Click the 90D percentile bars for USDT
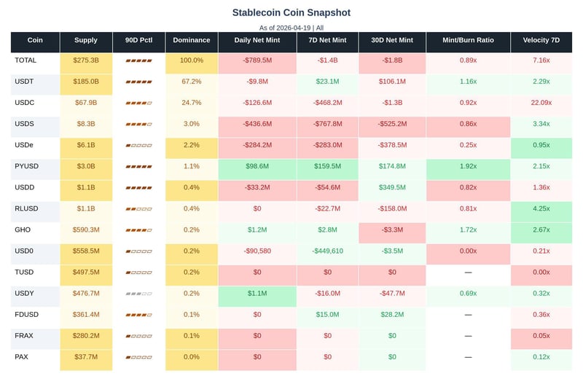This screenshot has height=392, width=583. point(138,82)
